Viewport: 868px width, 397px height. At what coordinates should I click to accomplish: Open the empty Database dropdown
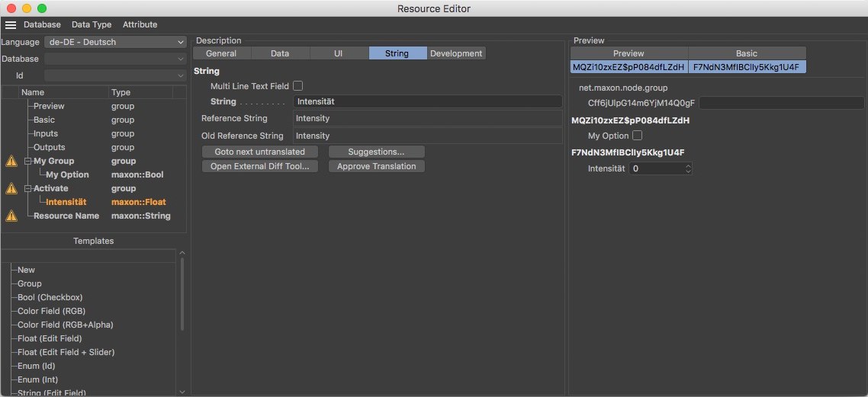115,59
